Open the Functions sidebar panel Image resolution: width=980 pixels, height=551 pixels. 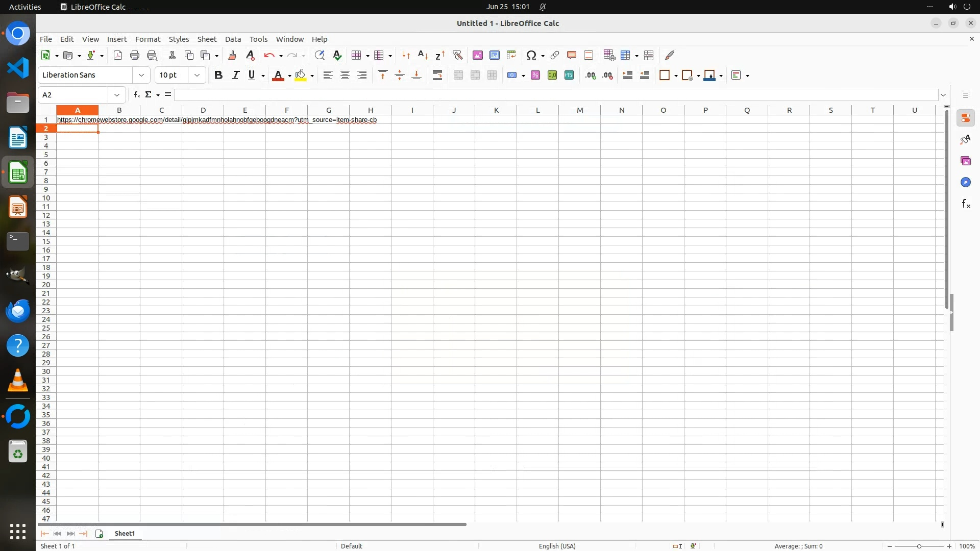(966, 204)
